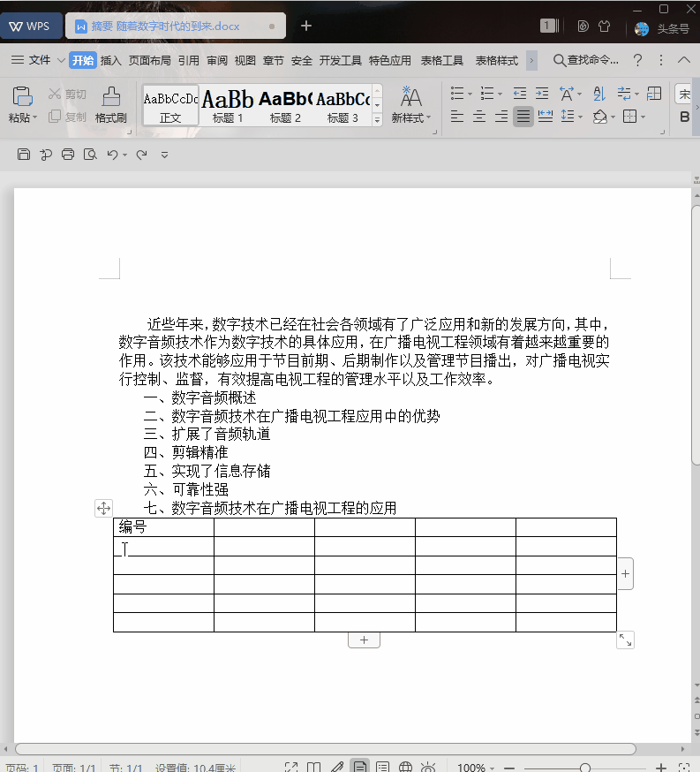The height and width of the screenshot is (772, 700).
Task: Select the Format Painter (格式刷) tool
Action: 110,104
